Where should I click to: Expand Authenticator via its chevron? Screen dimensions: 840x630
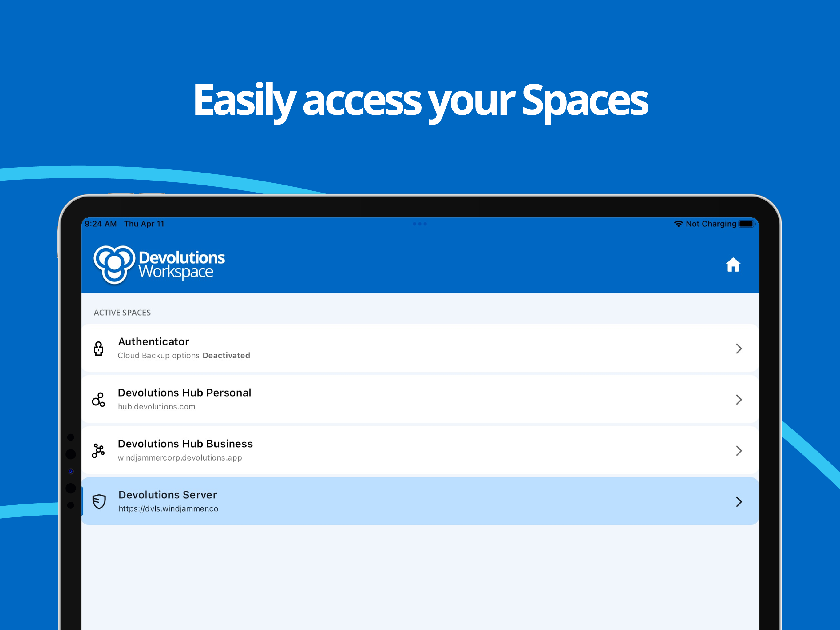tap(739, 349)
